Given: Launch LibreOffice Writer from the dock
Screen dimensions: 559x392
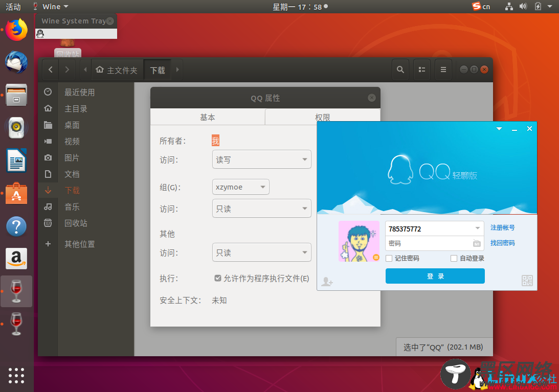Looking at the screenshot, I should click(x=16, y=160).
